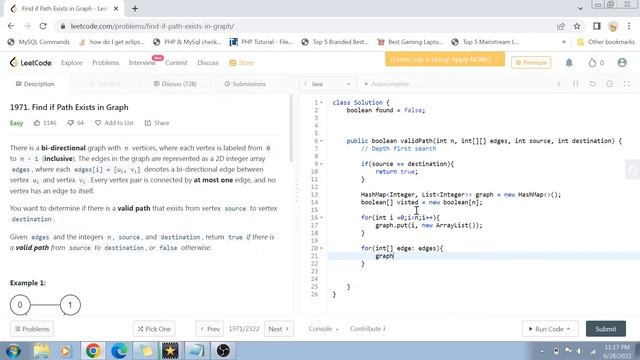The height and width of the screenshot is (360, 640).
Task: Open Chrome profile avatar
Action: pos(613,27)
